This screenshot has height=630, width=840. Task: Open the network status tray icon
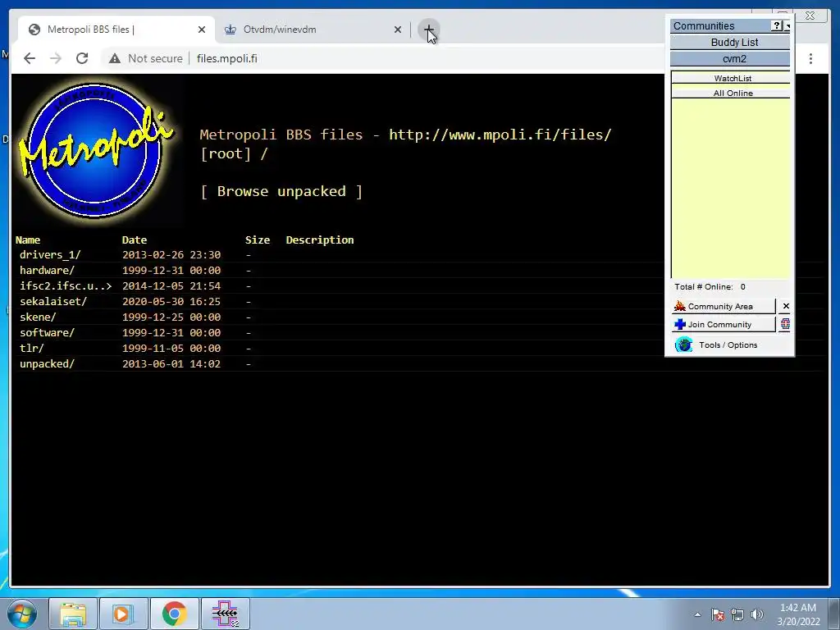(737, 614)
